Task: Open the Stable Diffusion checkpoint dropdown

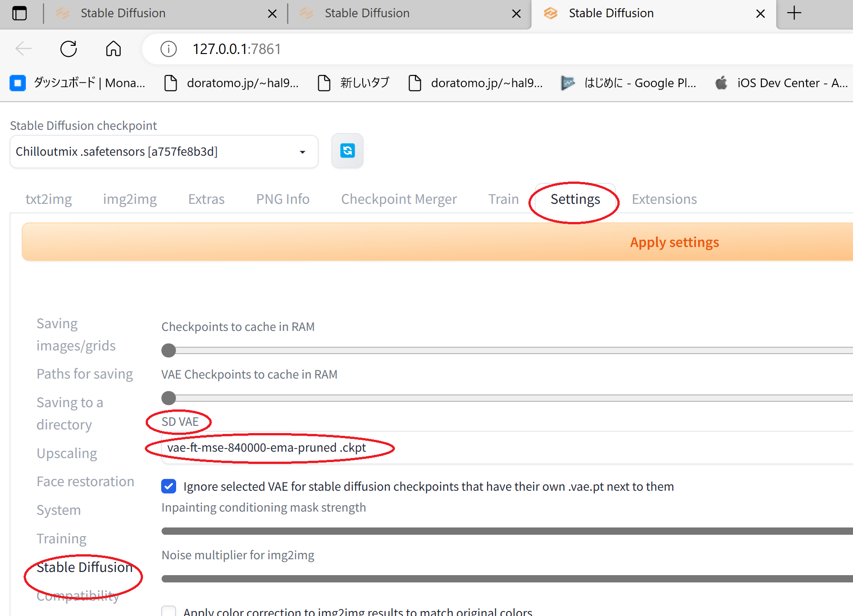Action: [164, 152]
